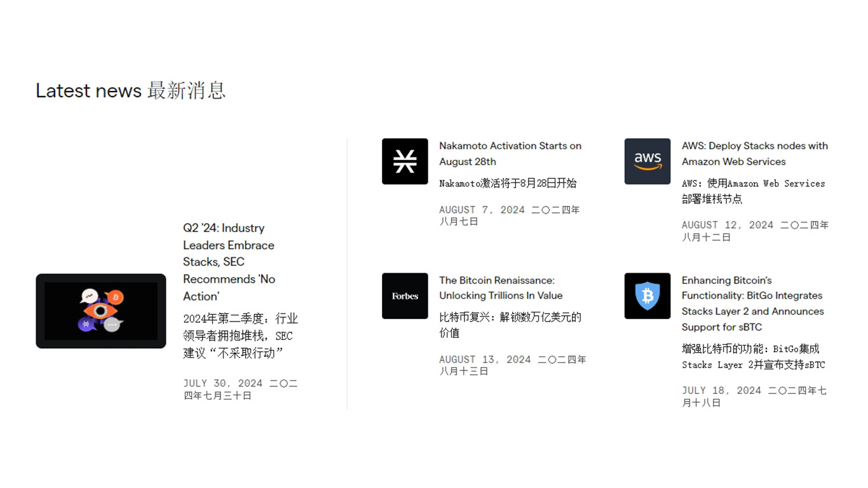The width and height of the screenshot is (868, 488).
Task: Open 'Nakamoto Activation Starts on August 28th' headline
Action: tap(510, 154)
